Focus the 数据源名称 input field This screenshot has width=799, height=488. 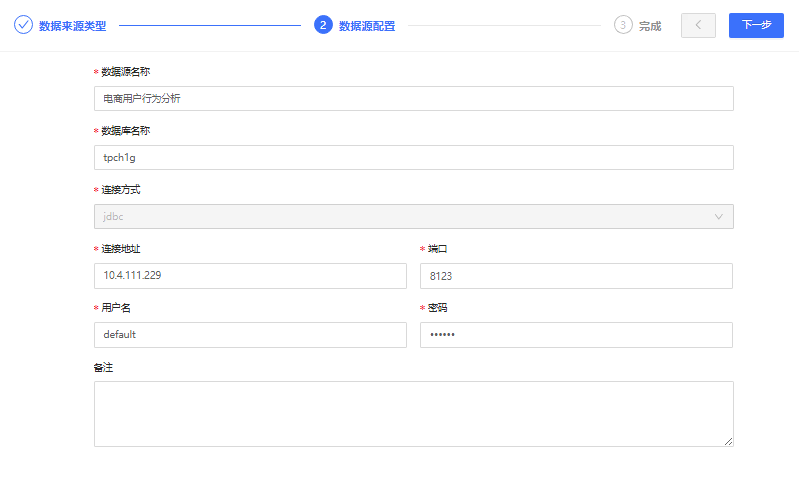414,98
